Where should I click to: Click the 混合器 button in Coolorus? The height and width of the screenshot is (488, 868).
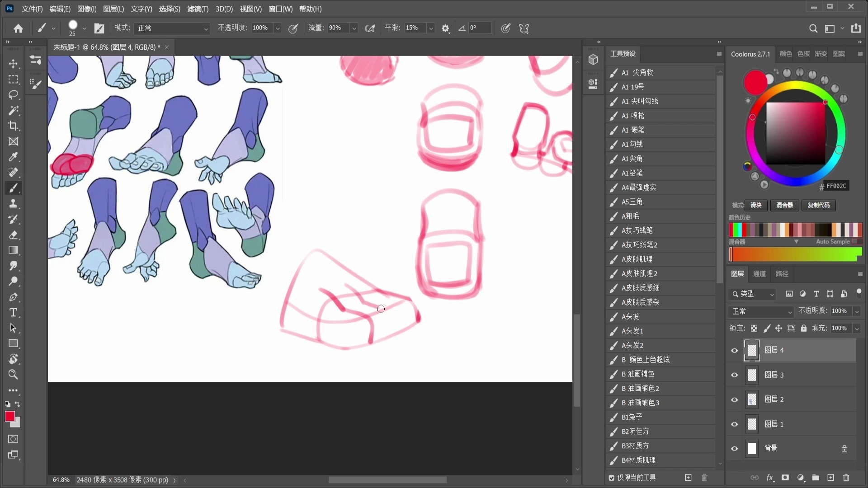click(784, 205)
